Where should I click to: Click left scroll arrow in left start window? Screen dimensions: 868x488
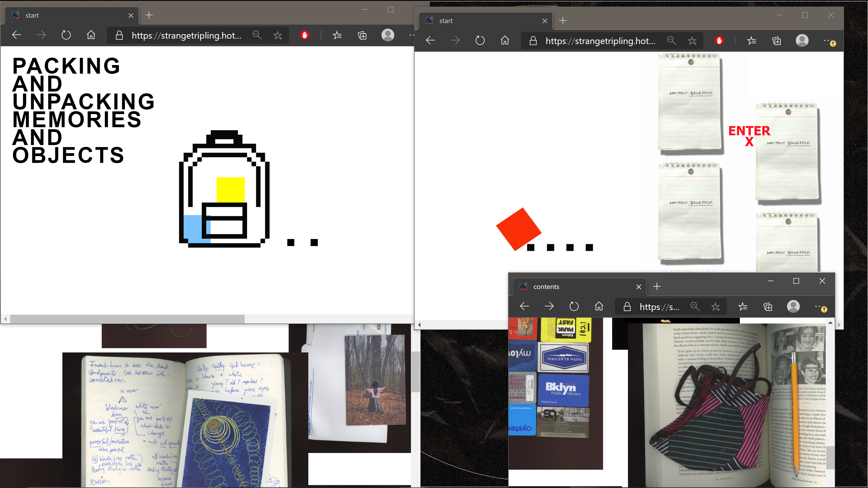5,319
